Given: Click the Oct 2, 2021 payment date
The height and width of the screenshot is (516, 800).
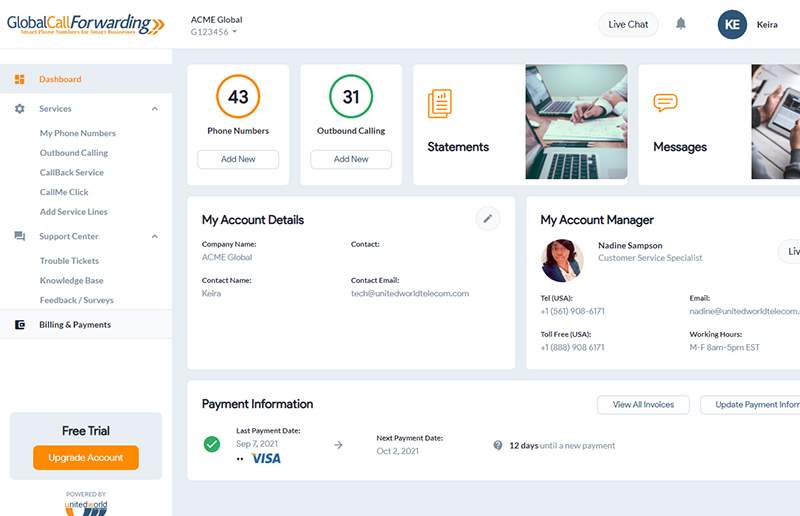Looking at the screenshot, I should pos(397,451).
